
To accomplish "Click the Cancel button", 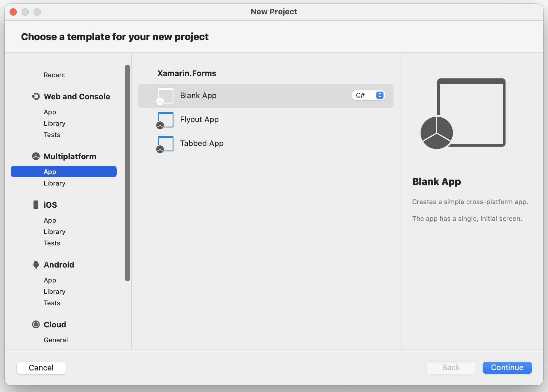I will 41,368.
